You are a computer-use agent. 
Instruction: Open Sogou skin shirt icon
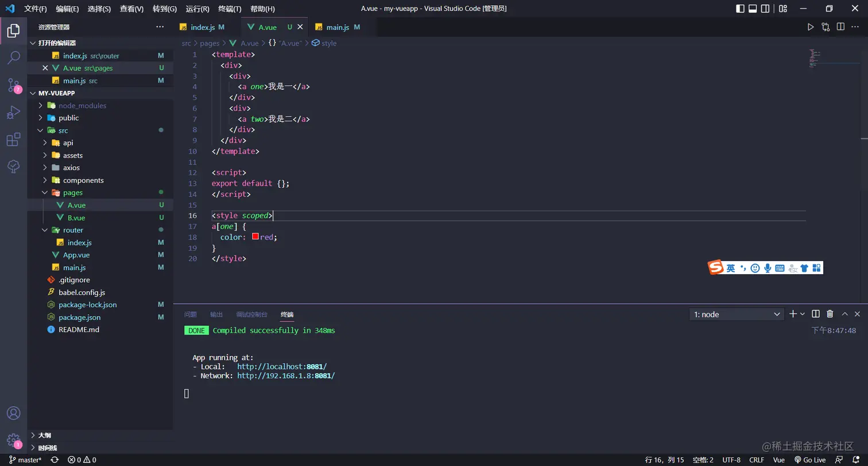click(804, 268)
